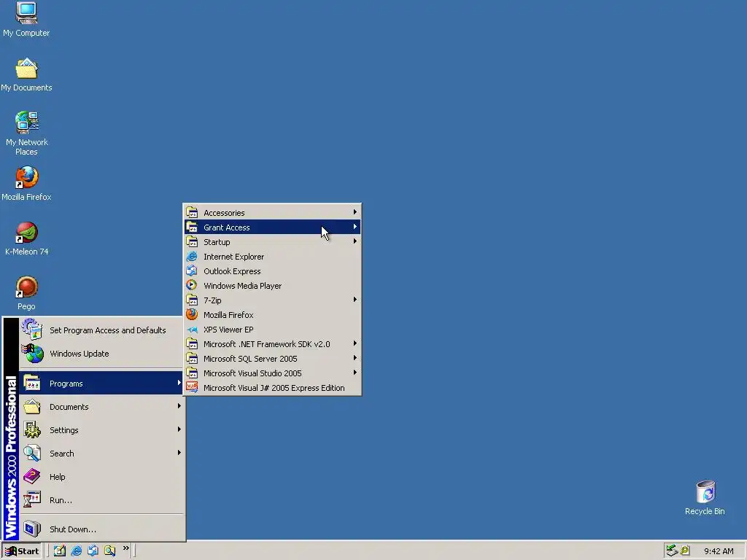Launch Internet Explorer from the quick launch bar

coord(76,551)
